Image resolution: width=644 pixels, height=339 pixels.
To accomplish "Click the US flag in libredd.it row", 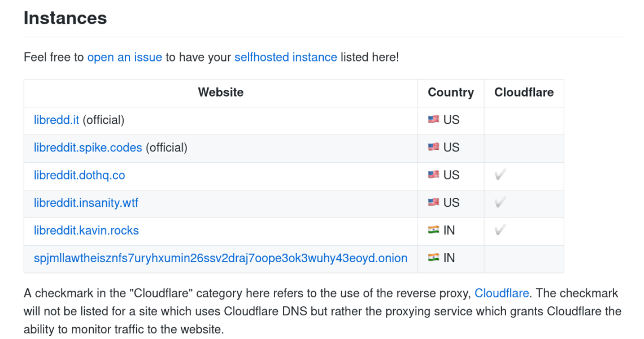I will pyautogui.click(x=433, y=120).
